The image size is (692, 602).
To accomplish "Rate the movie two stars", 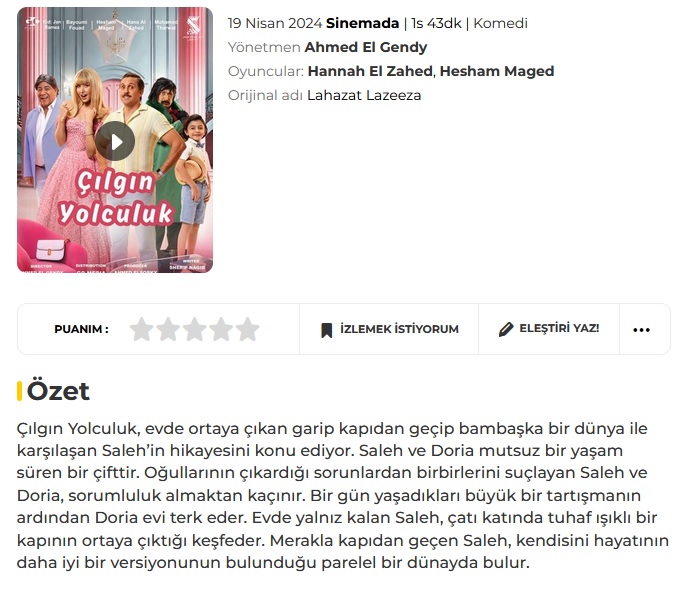I will [168, 329].
